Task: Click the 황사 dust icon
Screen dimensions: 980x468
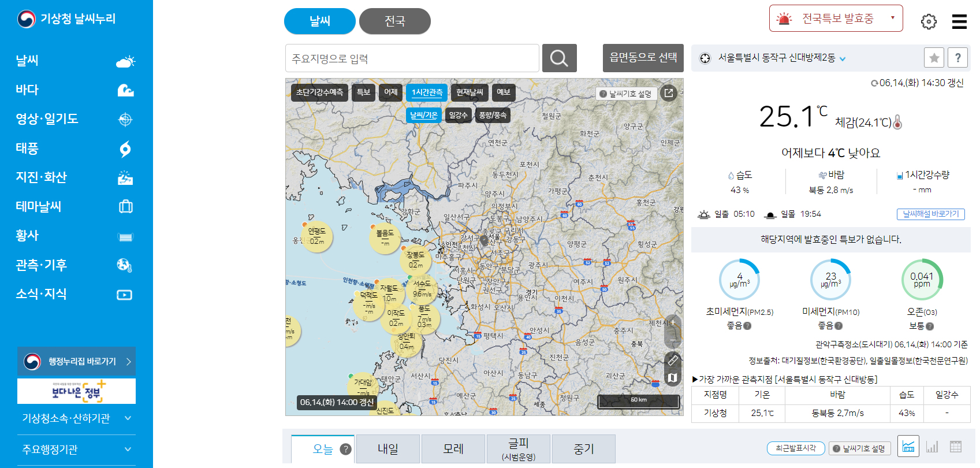Action: (x=125, y=237)
